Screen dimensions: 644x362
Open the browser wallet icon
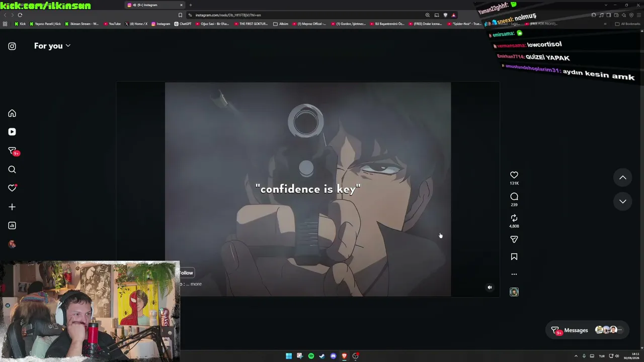616,15
